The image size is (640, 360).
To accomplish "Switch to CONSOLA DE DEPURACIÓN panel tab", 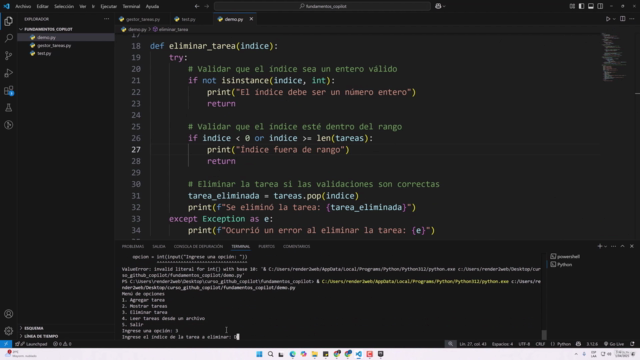I will pyautogui.click(x=198, y=246).
